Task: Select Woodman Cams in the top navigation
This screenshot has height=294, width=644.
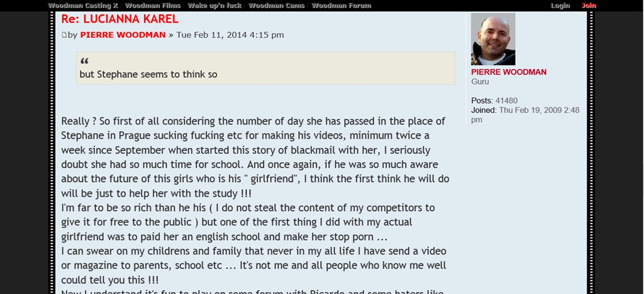Action: [x=277, y=6]
